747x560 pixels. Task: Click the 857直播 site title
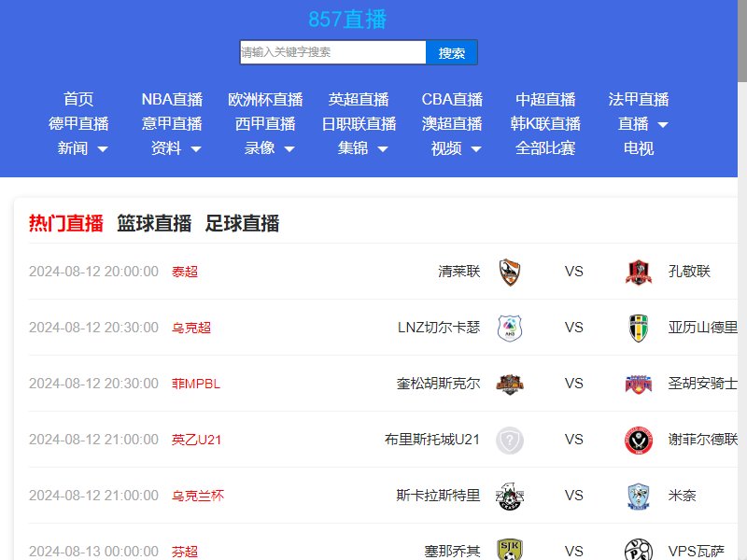[x=347, y=20]
